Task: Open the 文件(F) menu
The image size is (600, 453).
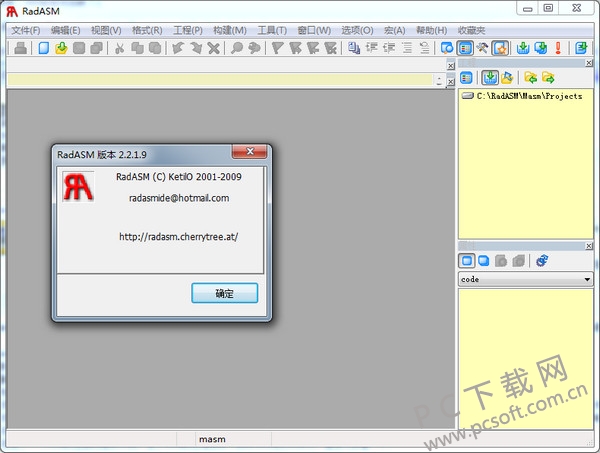Action: [x=26, y=30]
